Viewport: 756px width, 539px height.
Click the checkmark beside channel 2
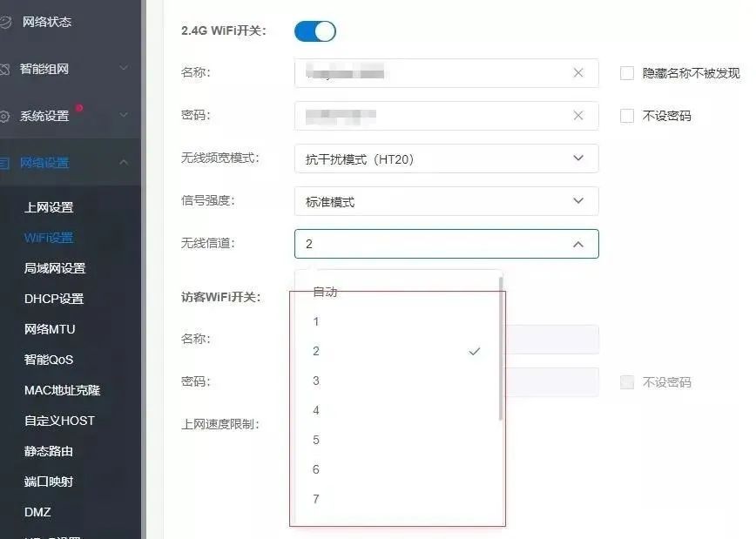[475, 352]
